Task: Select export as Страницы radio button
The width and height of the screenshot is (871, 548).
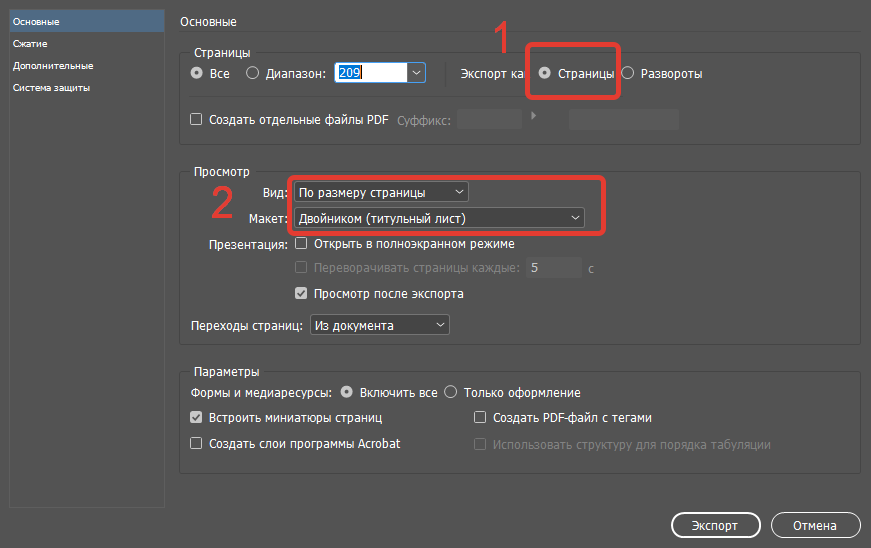Action: coord(545,73)
